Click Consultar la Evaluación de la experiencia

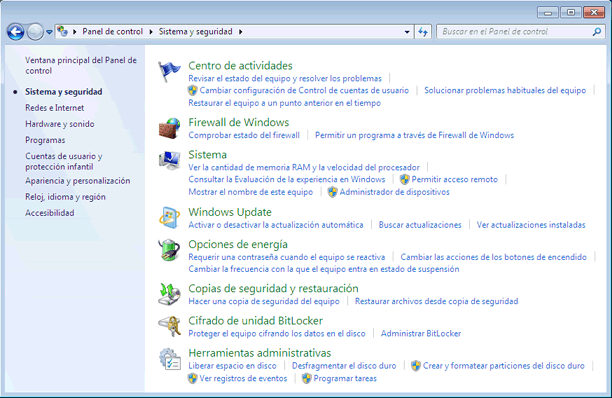[x=286, y=179]
